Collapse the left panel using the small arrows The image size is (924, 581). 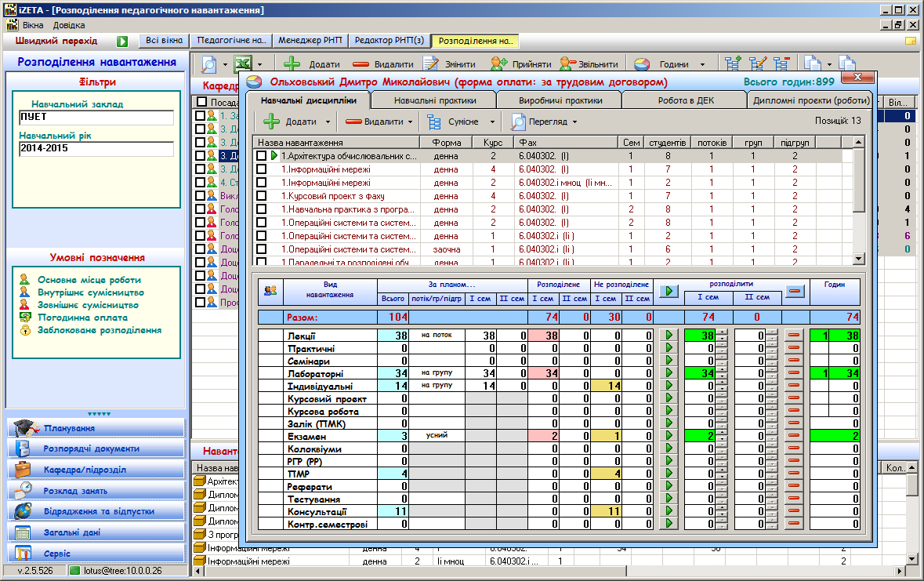tap(99, 413)
